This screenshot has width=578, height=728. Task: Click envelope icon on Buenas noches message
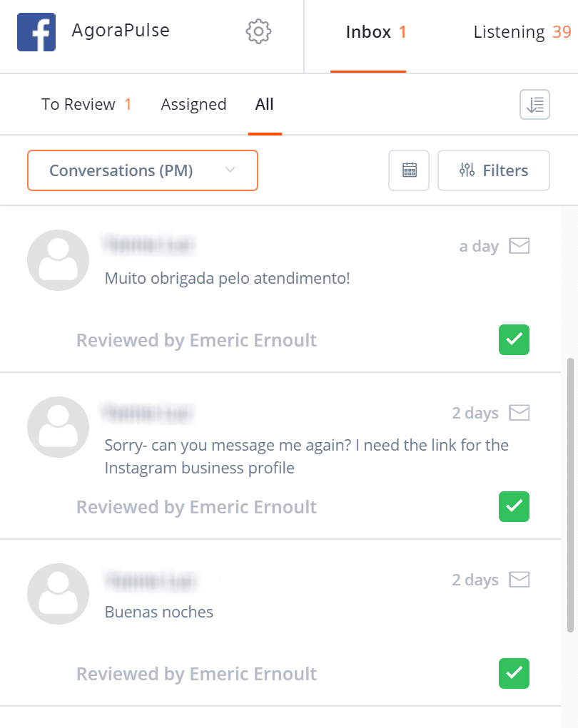(519, 580)
